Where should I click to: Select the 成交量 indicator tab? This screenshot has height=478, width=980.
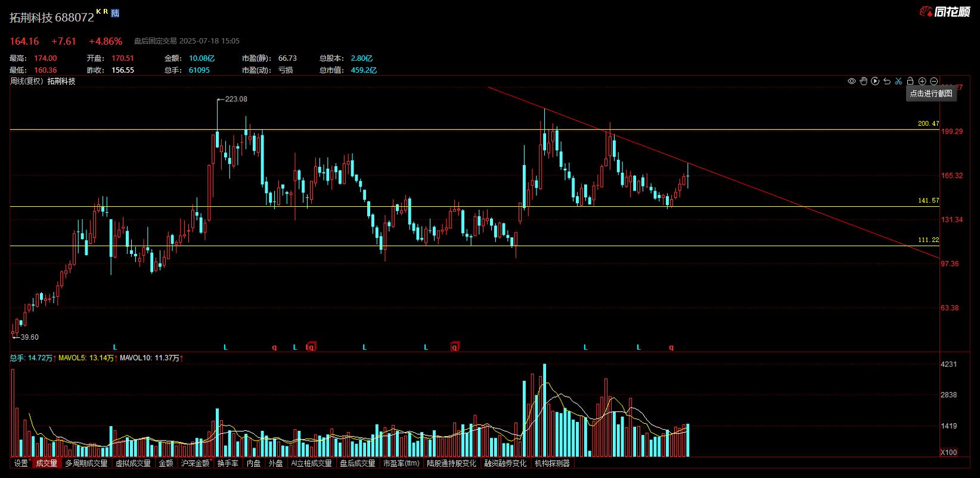[x=46, y=463]
